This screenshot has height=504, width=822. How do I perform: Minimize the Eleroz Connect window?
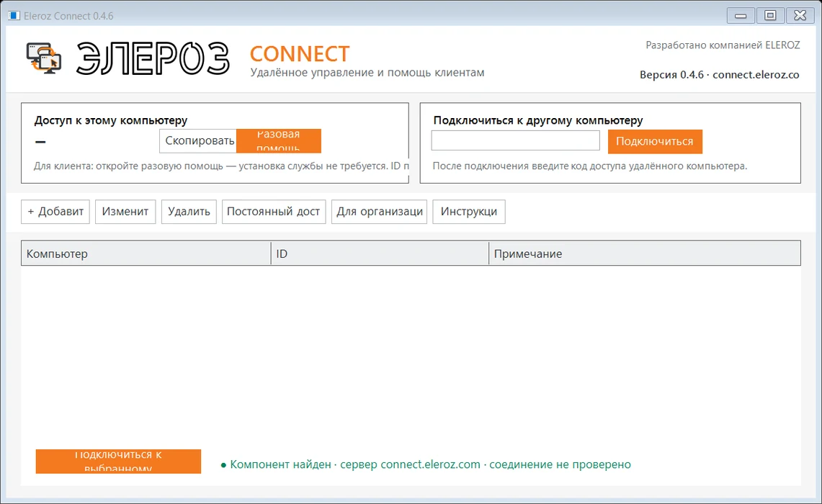tap(741, 16)
